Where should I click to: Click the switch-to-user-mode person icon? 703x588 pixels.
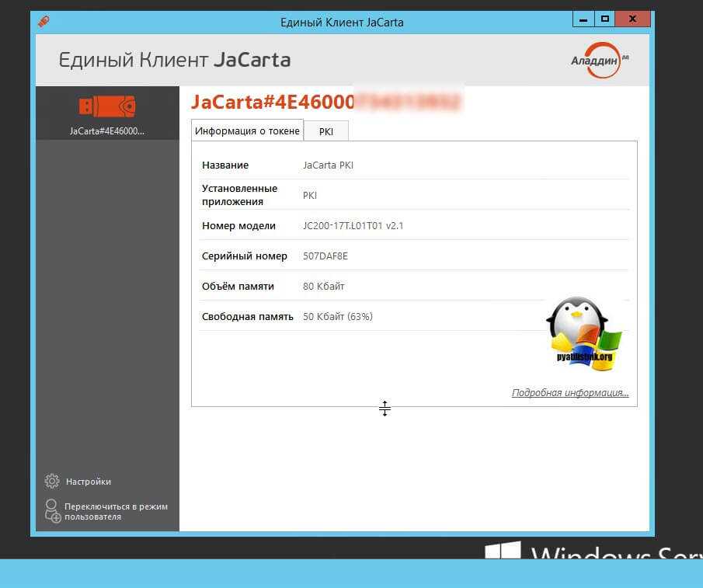[52, 510]
